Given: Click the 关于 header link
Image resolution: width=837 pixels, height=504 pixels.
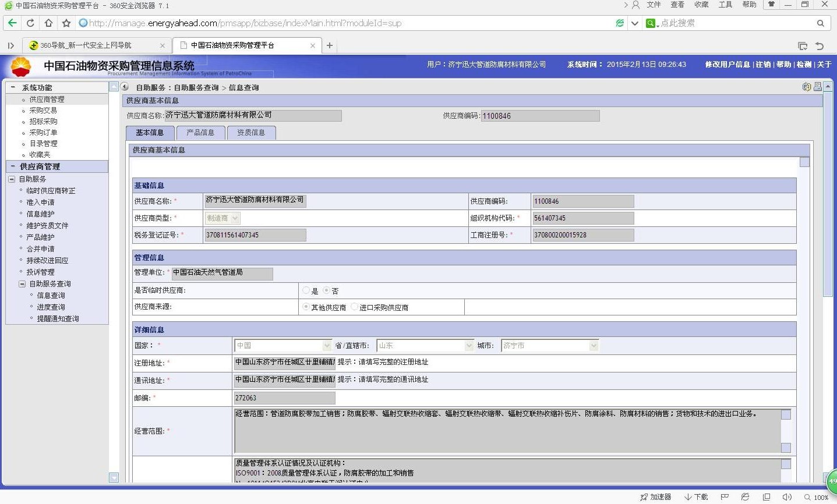Looking at the screenshot, I should pyautogui.click(x=824, y=65).
